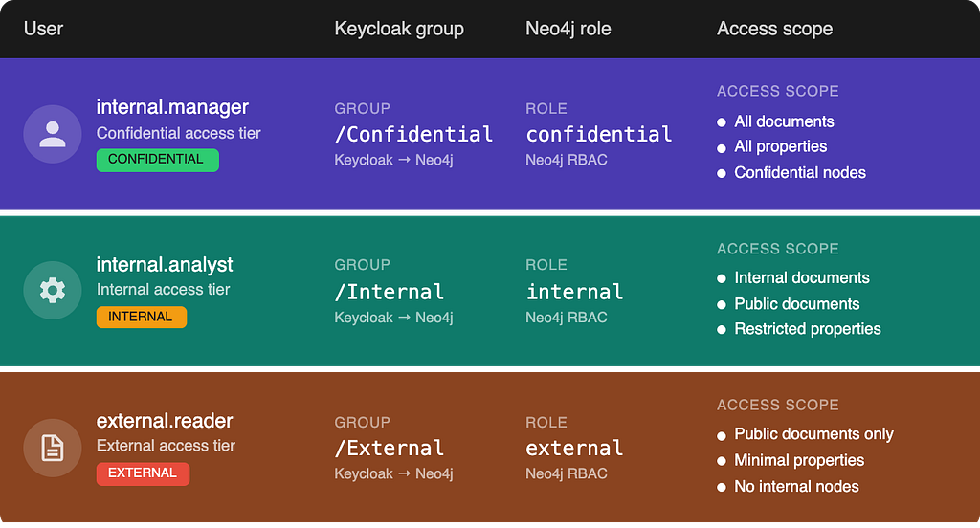The height and width of the screenshot is (528, 980).
Task: Click the lowercase internal role value
Action: tap(574, 292)
